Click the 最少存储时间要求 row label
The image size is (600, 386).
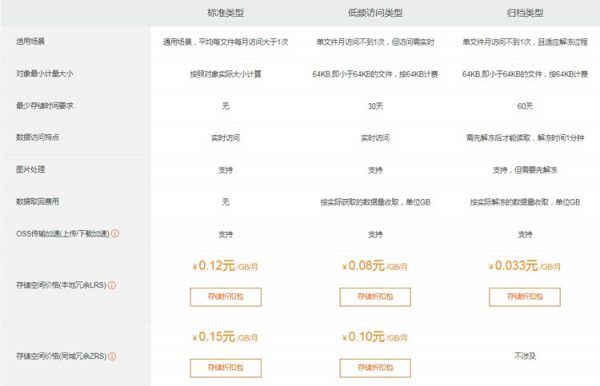click(44, 106)
